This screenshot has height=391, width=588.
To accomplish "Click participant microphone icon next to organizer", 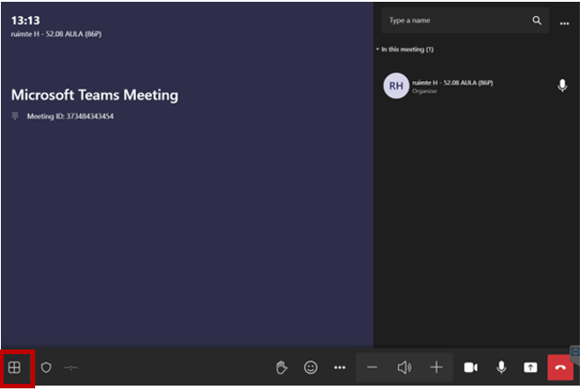I will [x=562, y=86].
